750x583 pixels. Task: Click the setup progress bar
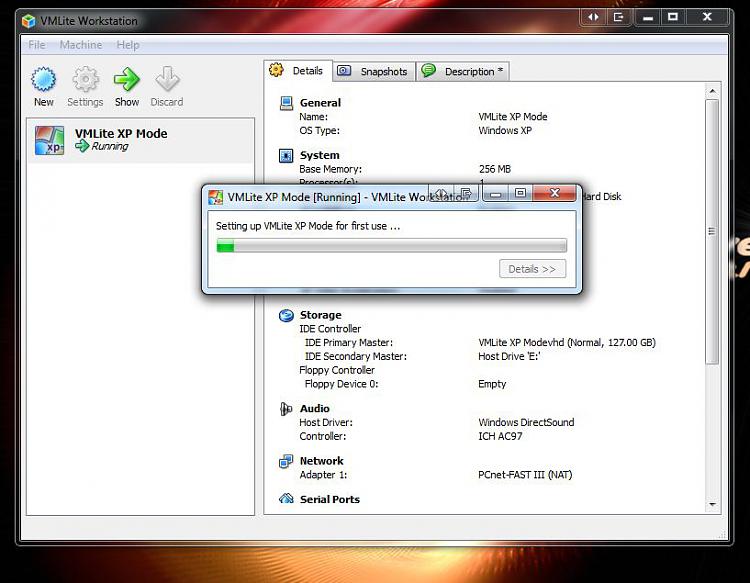pos(391,246)
